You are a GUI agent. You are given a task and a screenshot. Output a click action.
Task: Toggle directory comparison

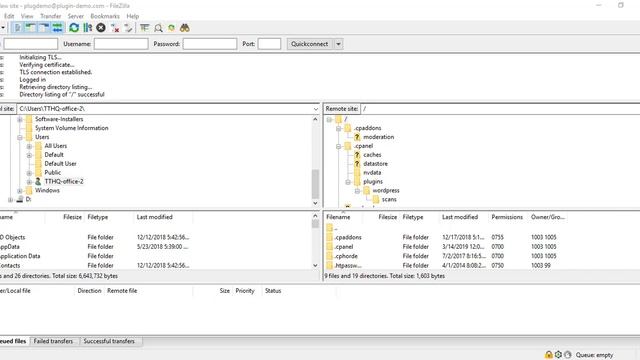coord(158,28)
